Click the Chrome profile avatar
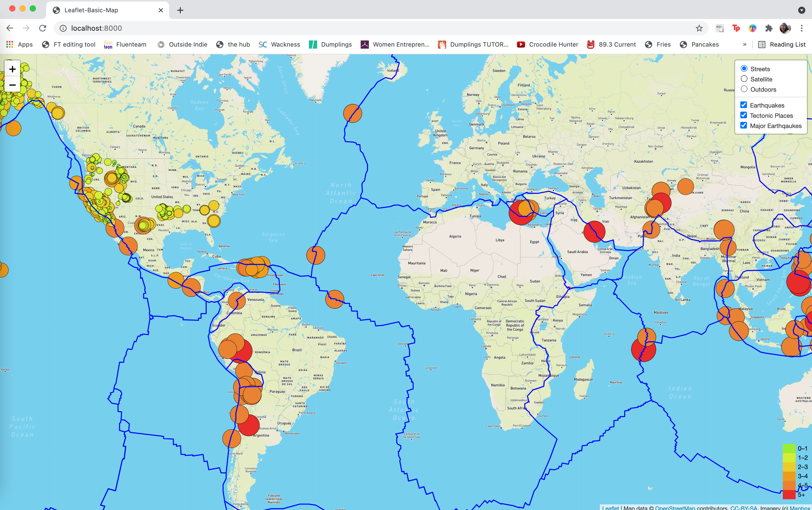Image resolution: width=812 pixels, height=510 pixels. click(785, 28)
